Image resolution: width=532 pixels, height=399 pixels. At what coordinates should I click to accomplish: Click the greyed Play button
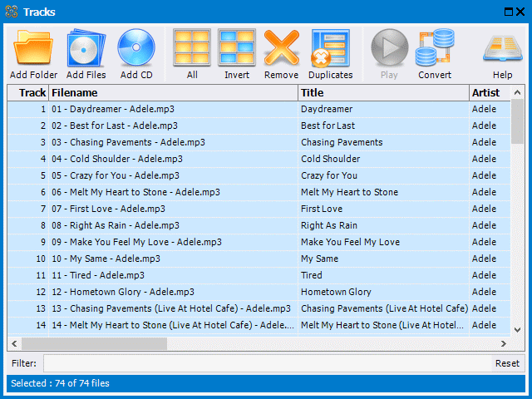[389, 54]
